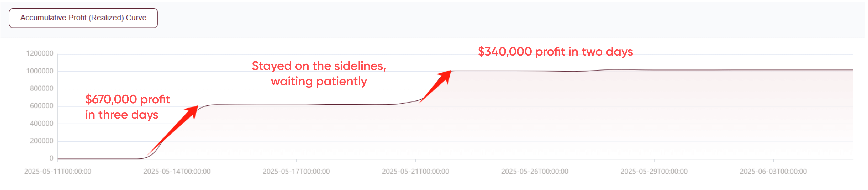The width and height of the screenshot is (868, 190).
Task: Select the 2025-05-11T00:00:00 axis label
Action: [x=58, y=171]
